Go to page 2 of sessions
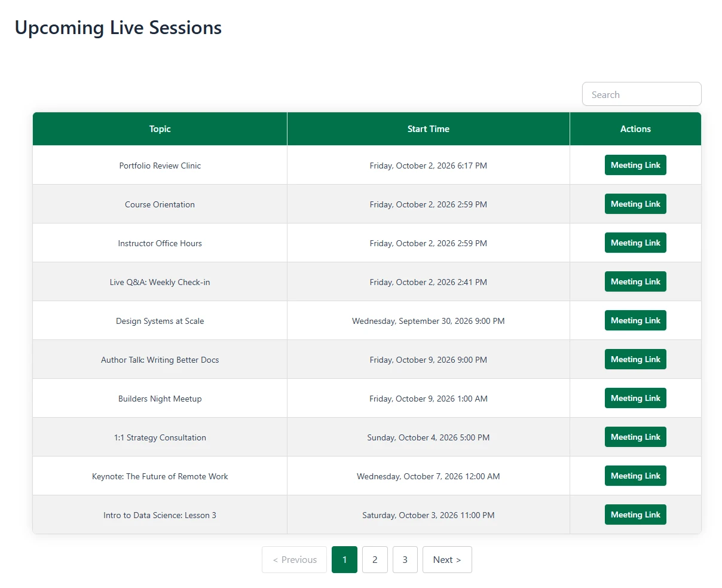The width and height of the screenshot is (722, 588). click(x=375, y=559)
